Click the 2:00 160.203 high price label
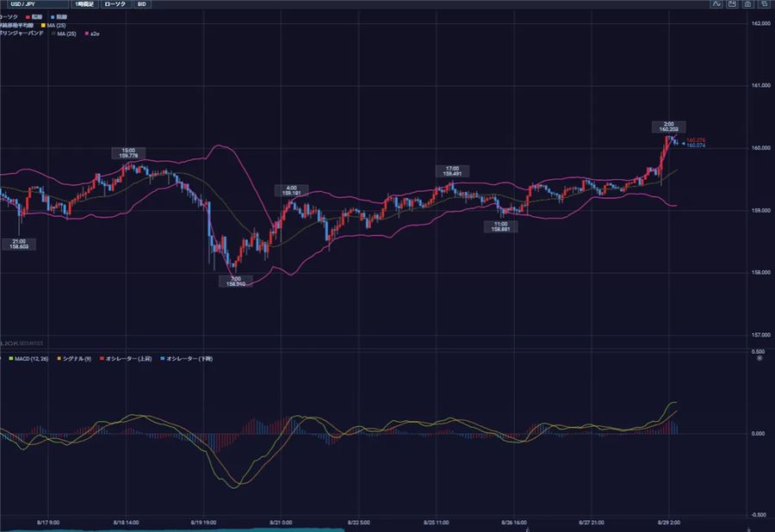The width and height of the screenshot is (775, 532). coord(668,127)
